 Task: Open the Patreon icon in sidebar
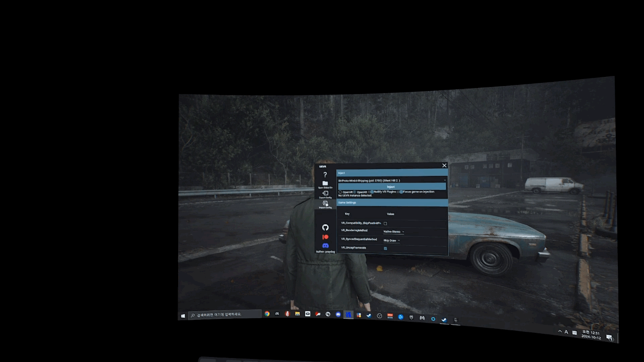[325, 237]
